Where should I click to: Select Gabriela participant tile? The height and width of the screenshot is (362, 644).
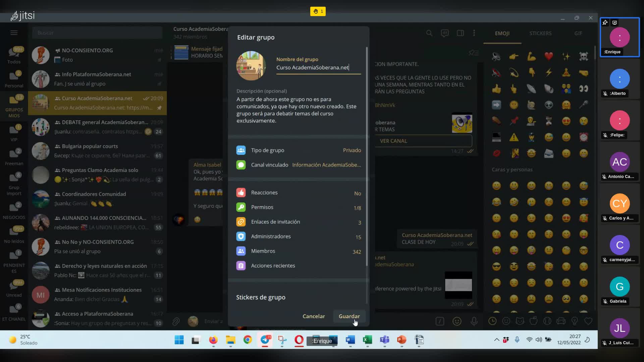(x=620, y=287)
